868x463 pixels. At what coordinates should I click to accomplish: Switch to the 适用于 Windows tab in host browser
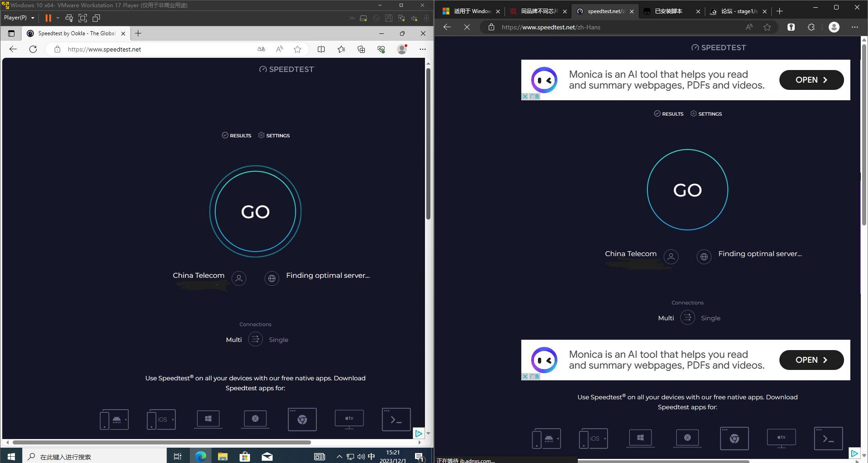[471, 11]
